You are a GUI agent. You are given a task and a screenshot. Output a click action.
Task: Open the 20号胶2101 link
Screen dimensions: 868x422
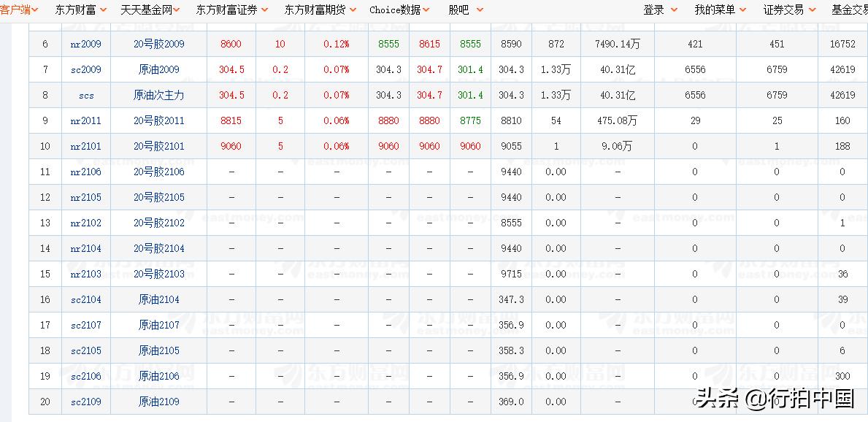tap(159, 146)
